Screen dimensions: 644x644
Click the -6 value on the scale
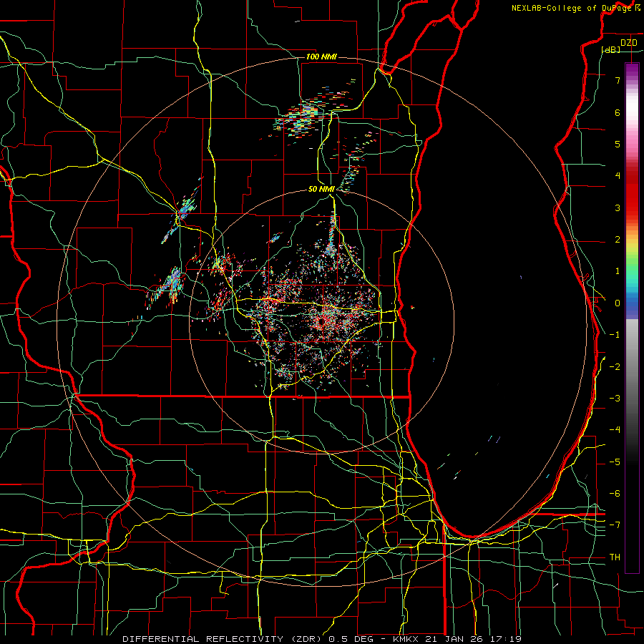click(615, 494)
